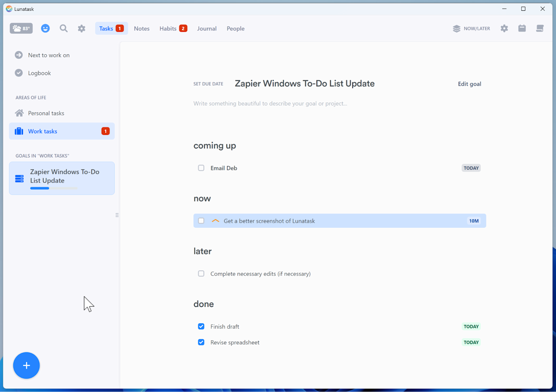Open search with the magnifier icon
Screen dimensions: 556x392
coord(64,29)
